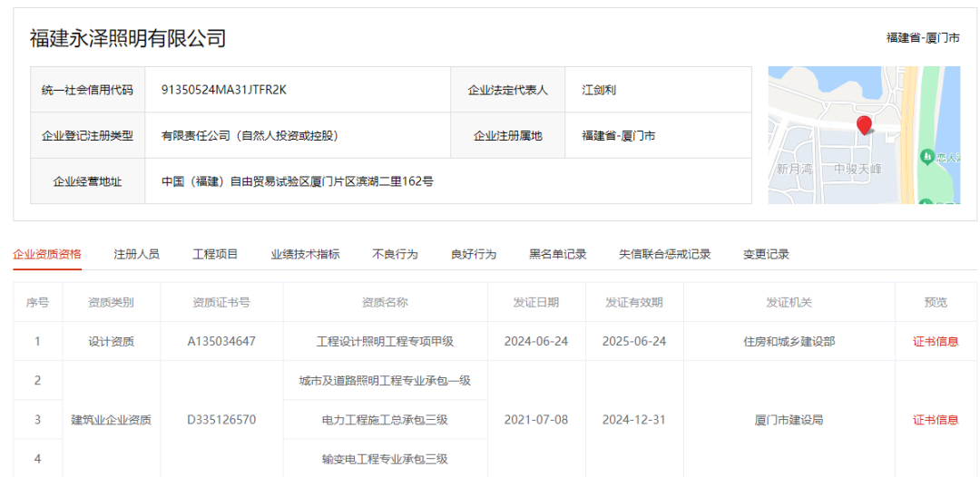
Task: Select the 设计资质 category cell
Action: click(x=112, y=342)
